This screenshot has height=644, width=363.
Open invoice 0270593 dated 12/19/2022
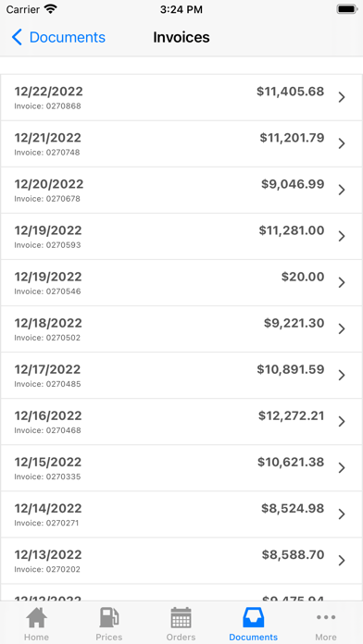181,237
